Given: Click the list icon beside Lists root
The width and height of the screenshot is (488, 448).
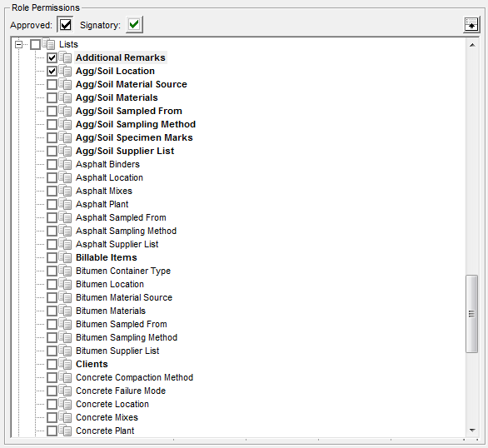Looking at the screenshot, I should pos(48,44).
